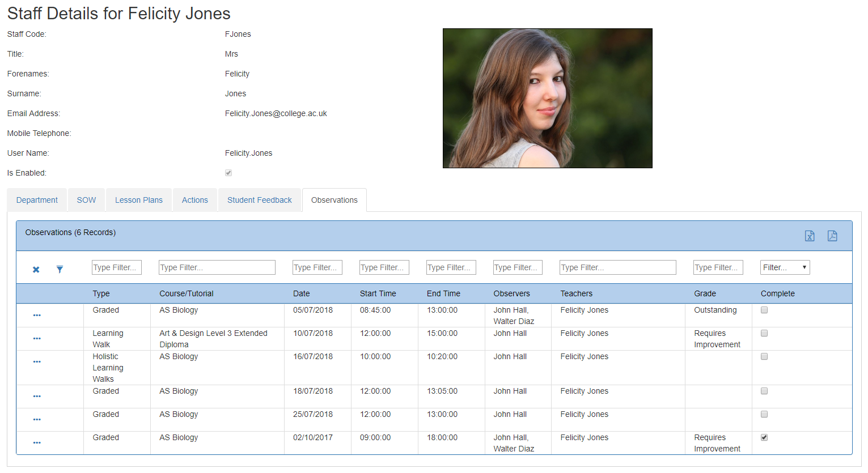Open row menu for 10/07/2018 observation

37,338
